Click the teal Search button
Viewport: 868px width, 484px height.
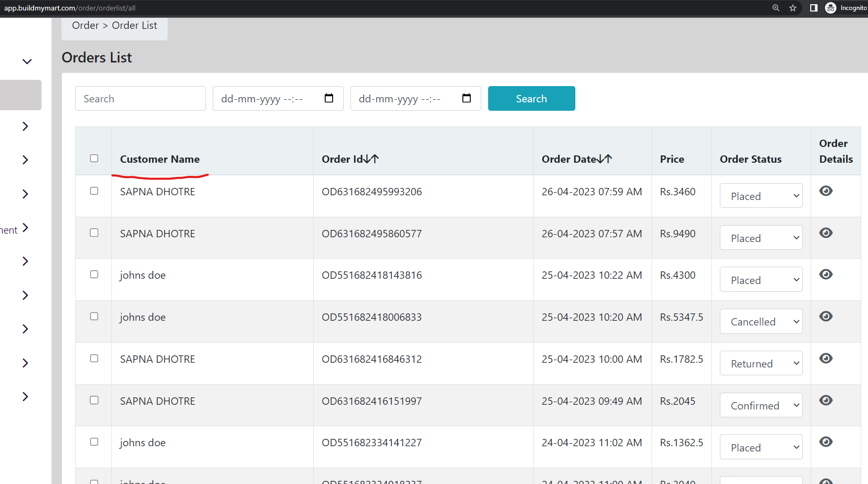531,98
